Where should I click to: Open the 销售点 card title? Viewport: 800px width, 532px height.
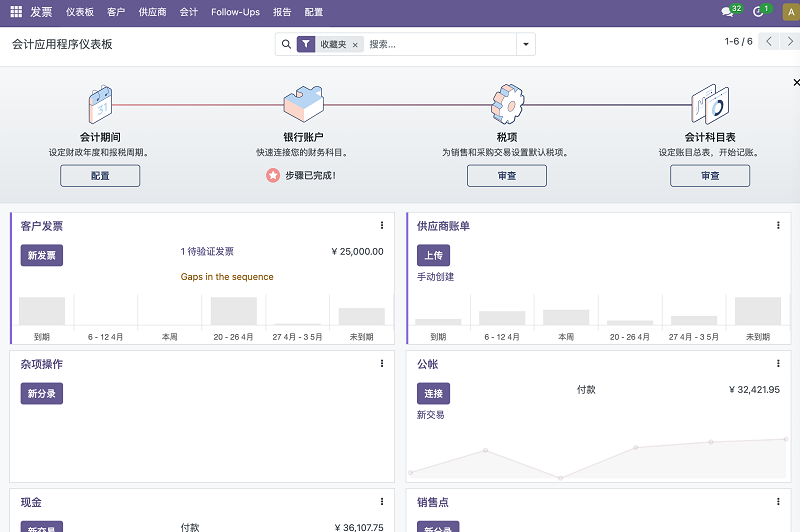tap(433, 502)
